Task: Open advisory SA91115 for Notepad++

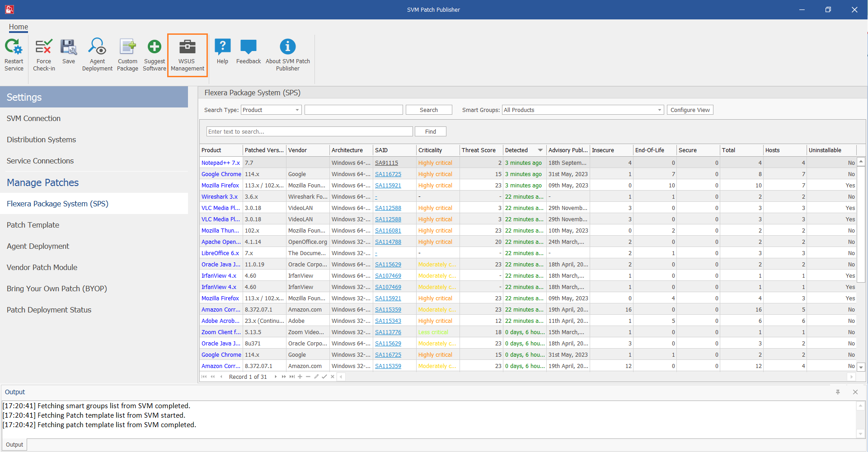Action: [386, 163]
